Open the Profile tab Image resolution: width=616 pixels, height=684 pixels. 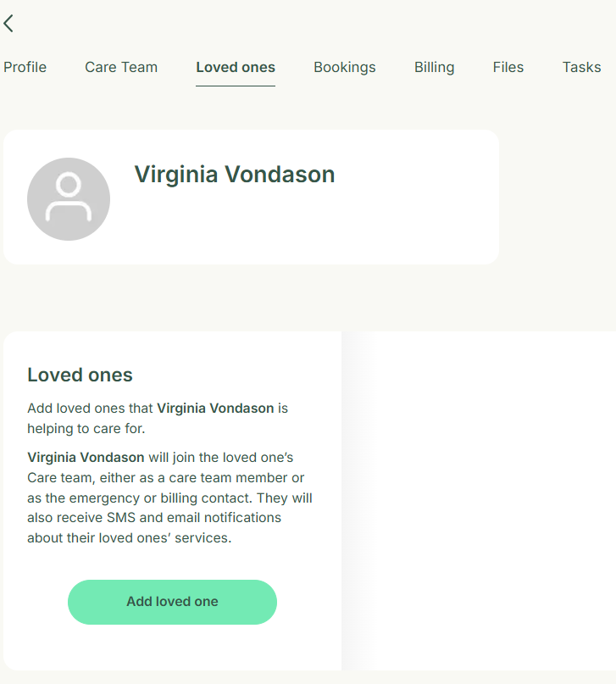pos(25,67)
